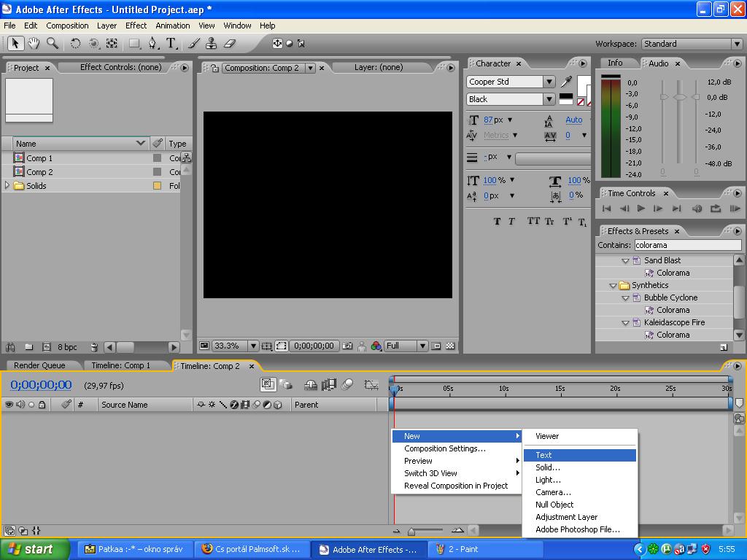This screenshot has height=560, width=747.
Task: Open the Cooper Std font dropdown
Action: click(x=549, y=82)
